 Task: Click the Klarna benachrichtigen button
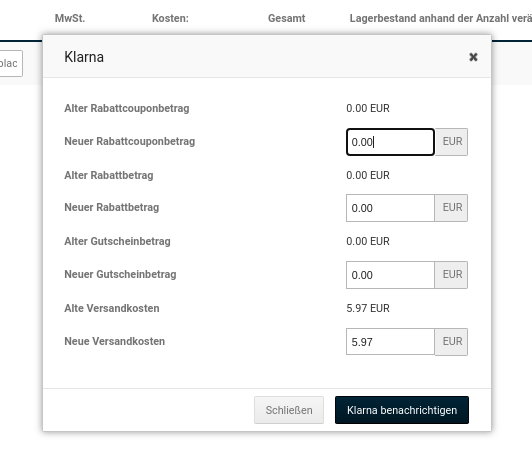click(x=402, y=410)
